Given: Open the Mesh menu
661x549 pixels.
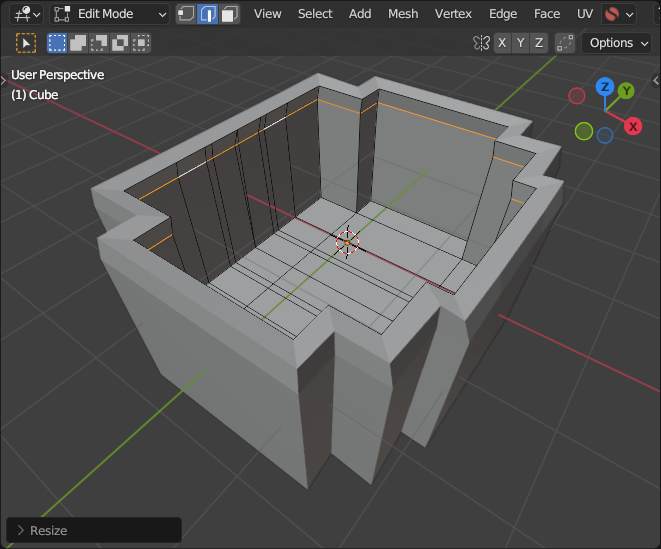Looking at the screenshot, I should (403, 14).
